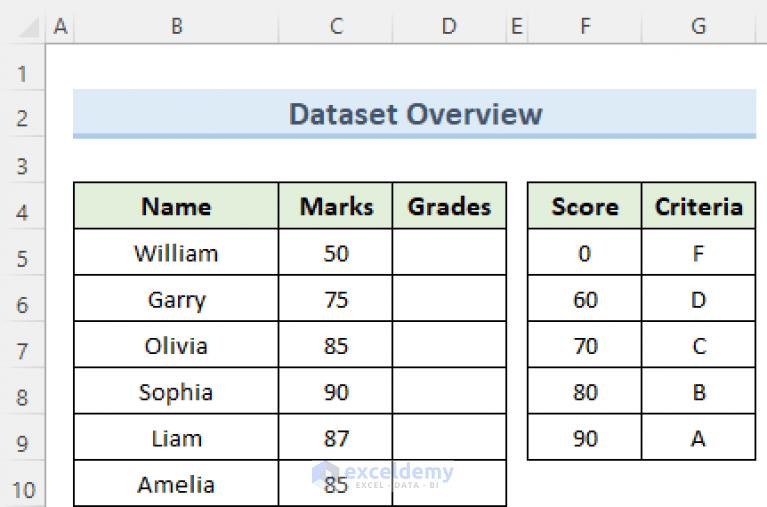Select the Score cell containing 0
The height and width of the screenshot is (507, 767).
click(585, 252)
